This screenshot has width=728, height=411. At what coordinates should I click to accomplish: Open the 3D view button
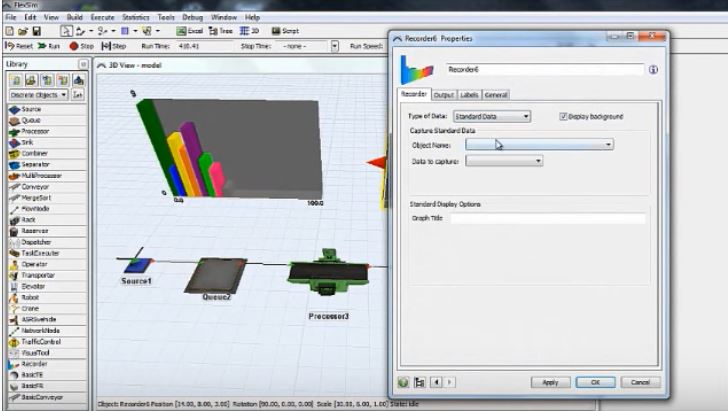(249, 31)
